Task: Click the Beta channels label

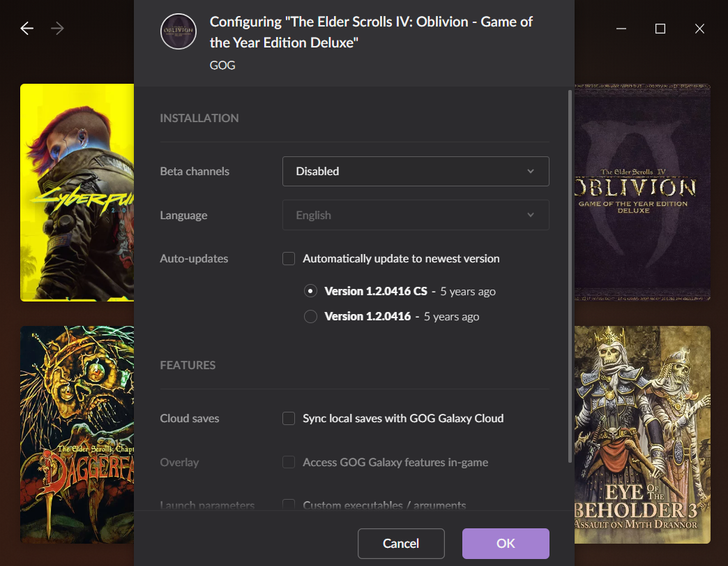Action: click(195, 171)
